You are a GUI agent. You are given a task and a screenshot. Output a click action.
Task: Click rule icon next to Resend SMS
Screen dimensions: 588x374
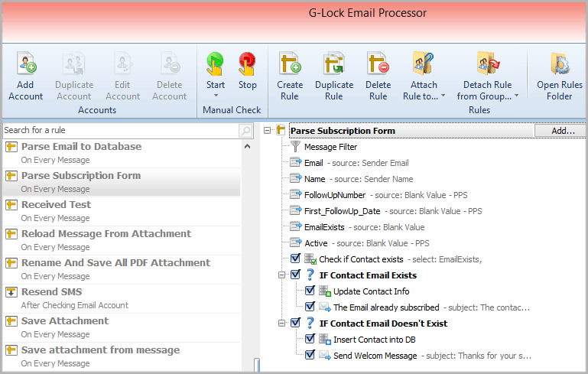pyautogui.click(x=11, y=292)
